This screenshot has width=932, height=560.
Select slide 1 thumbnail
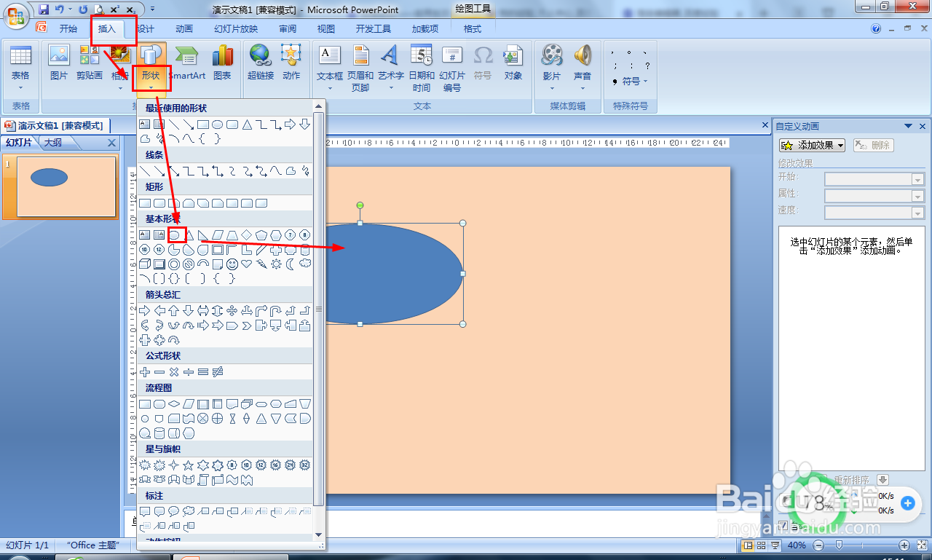click(66, 186)
